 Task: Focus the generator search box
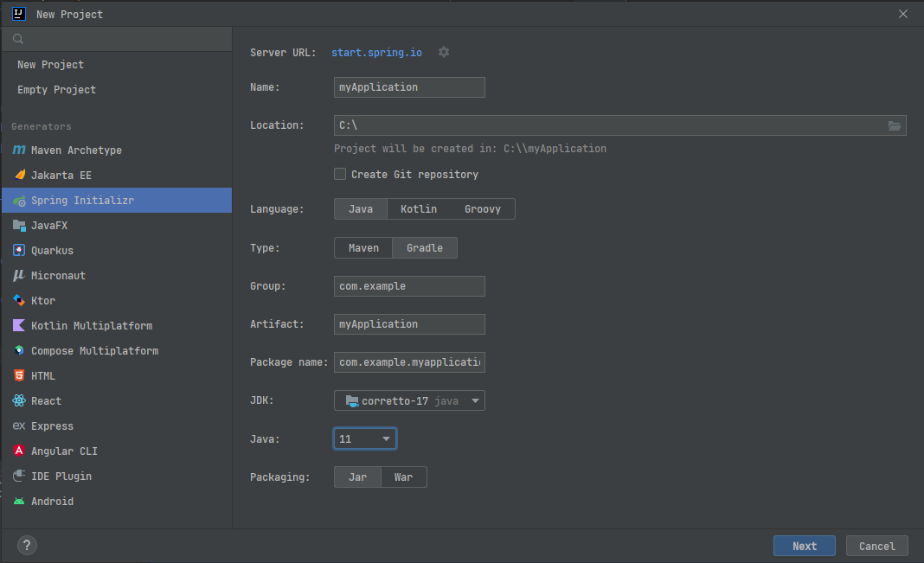pos(117,39)
